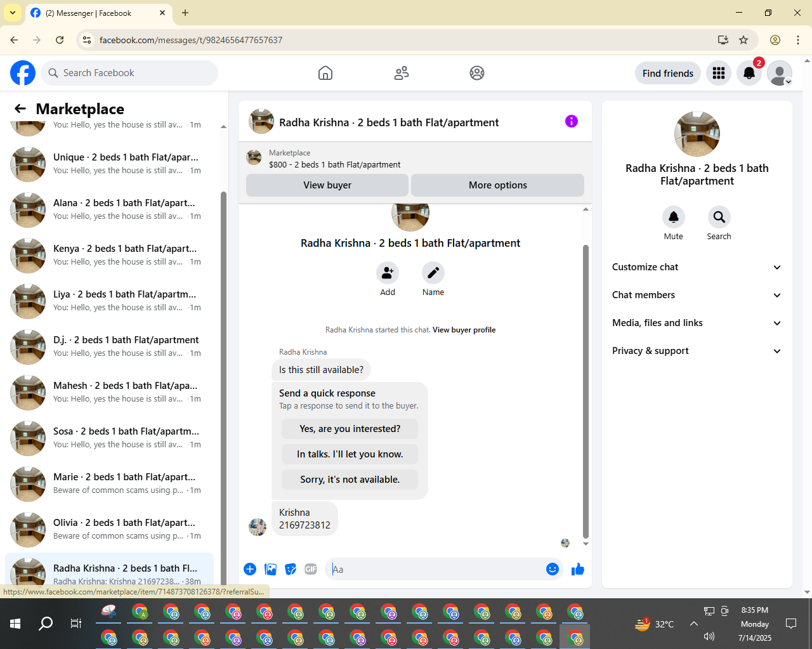View site information icon in address bar
Image resolution: width=812 pixels, height=649 pixels.
(87, 40)
